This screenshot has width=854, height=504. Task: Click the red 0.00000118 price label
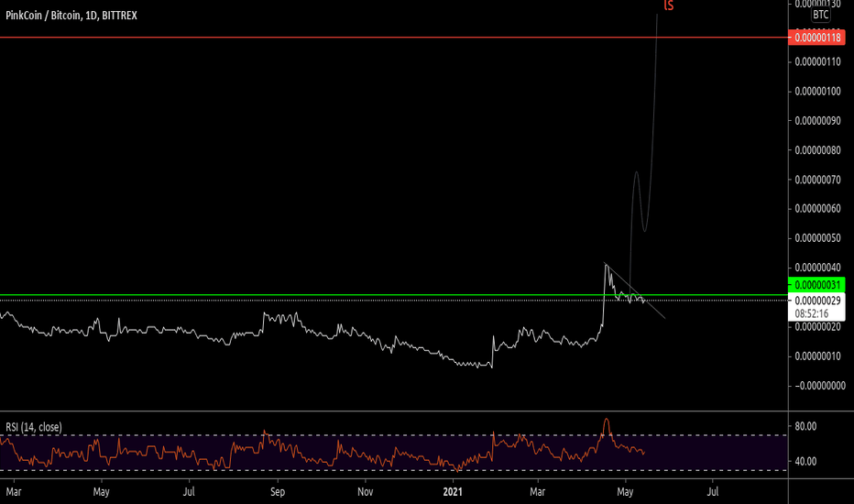click(816, 38)
